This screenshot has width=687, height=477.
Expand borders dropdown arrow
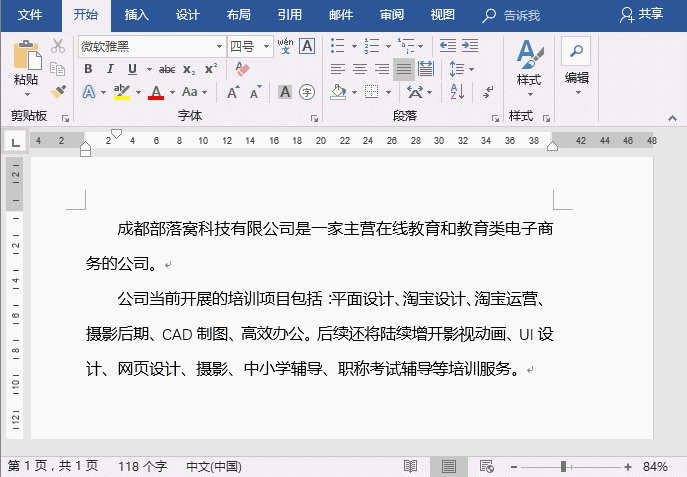click(x=388, y=92)
